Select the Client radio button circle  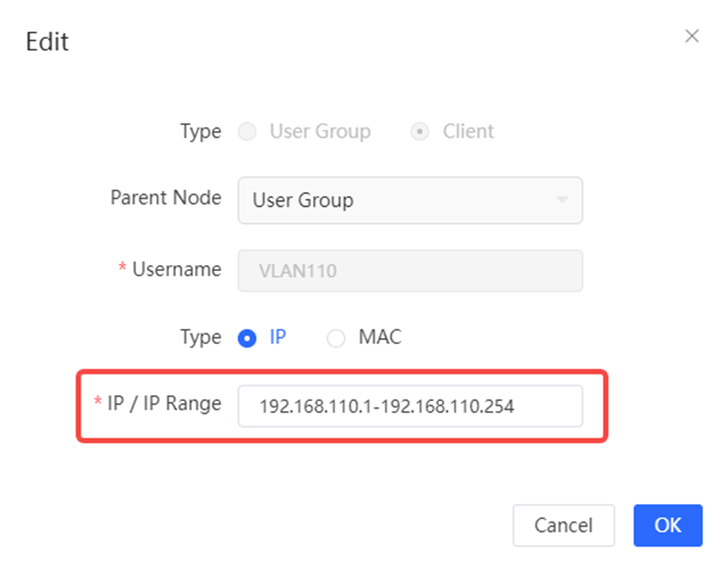[x=420, y=131]
